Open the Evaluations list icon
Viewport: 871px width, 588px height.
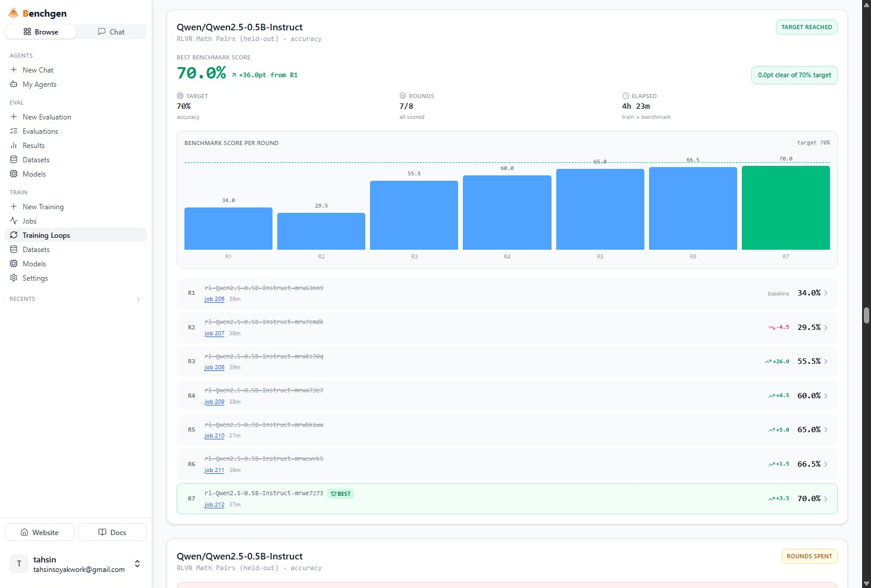pos(14,131)
